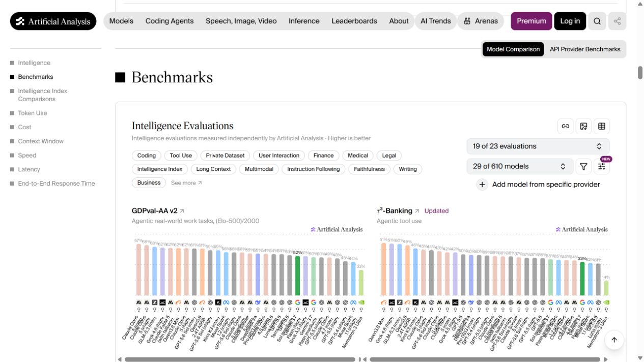This screenshot has height=362, width=644.
Task: Open the 29 of 610 models dropdown
Action: (x=520, y=166)
